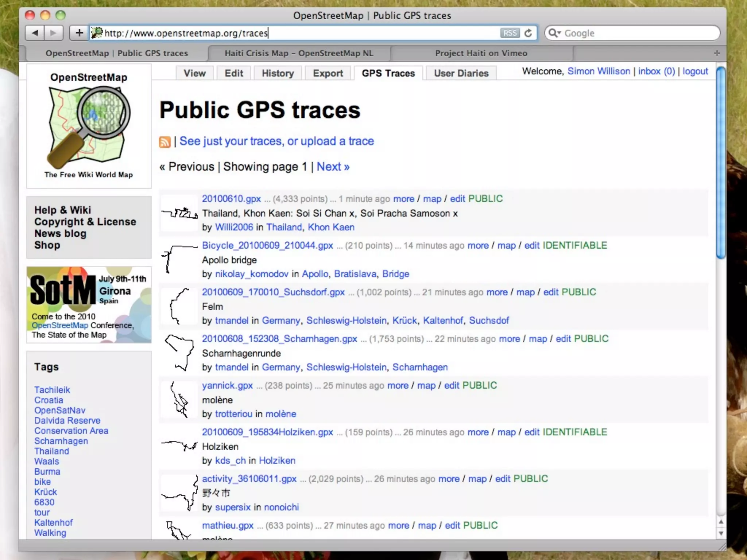The height and width of the screenshot is (560, 747).
Task: Reload the page with the refresh icon
Action: [528, 33]
